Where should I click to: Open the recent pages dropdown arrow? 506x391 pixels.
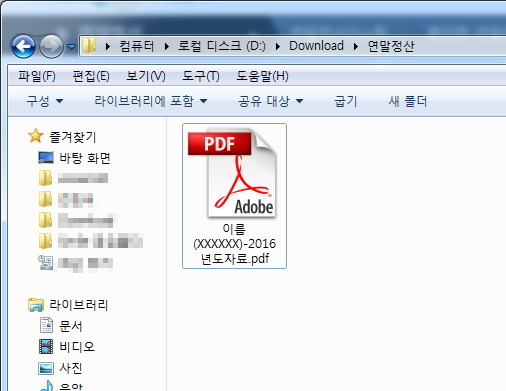(71, 47)
